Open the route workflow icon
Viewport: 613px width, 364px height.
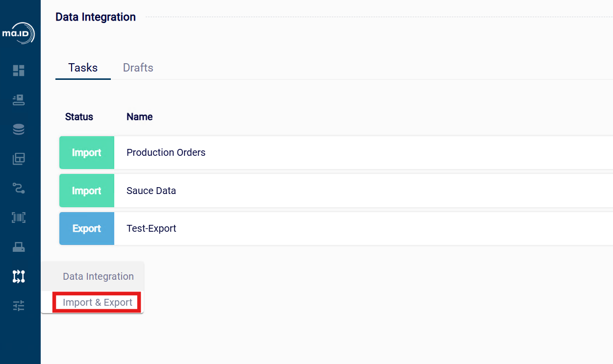pos(19,188)
